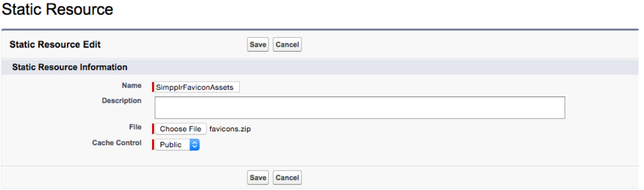Click the red required bar beside Public dropdown
The height and width of the screenshot is (190, 644).
tap(153, 145)
